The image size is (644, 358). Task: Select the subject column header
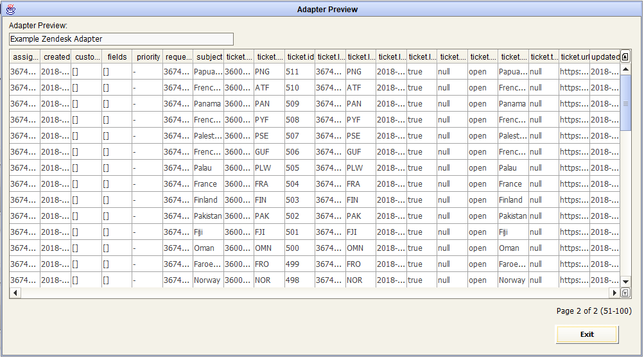tap(209, 56)
